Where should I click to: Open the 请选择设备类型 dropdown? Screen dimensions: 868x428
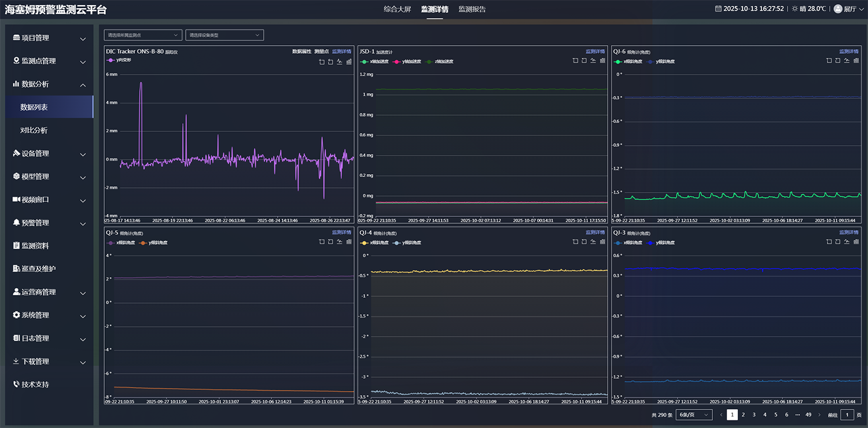pos(225,35)
